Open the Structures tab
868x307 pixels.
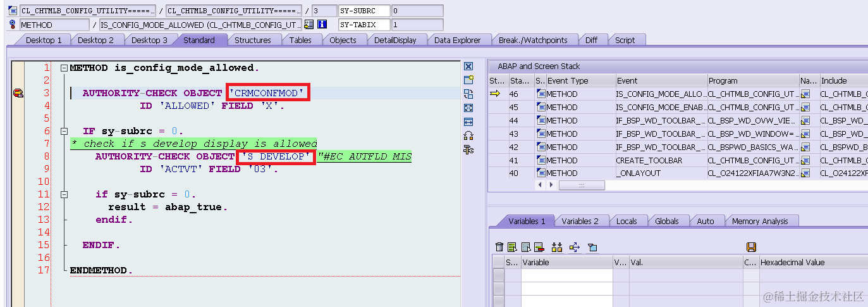[x=253, y=40]
